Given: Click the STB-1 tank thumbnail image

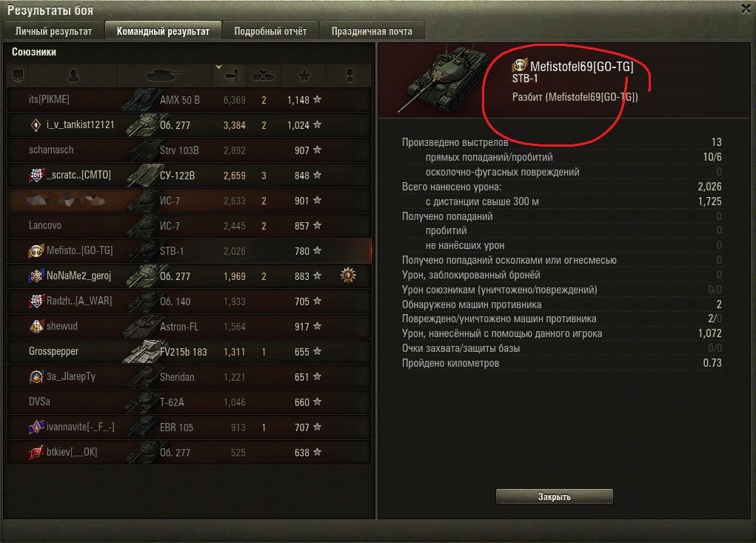Looking at the screenshot, I should [x=441, y=79].
